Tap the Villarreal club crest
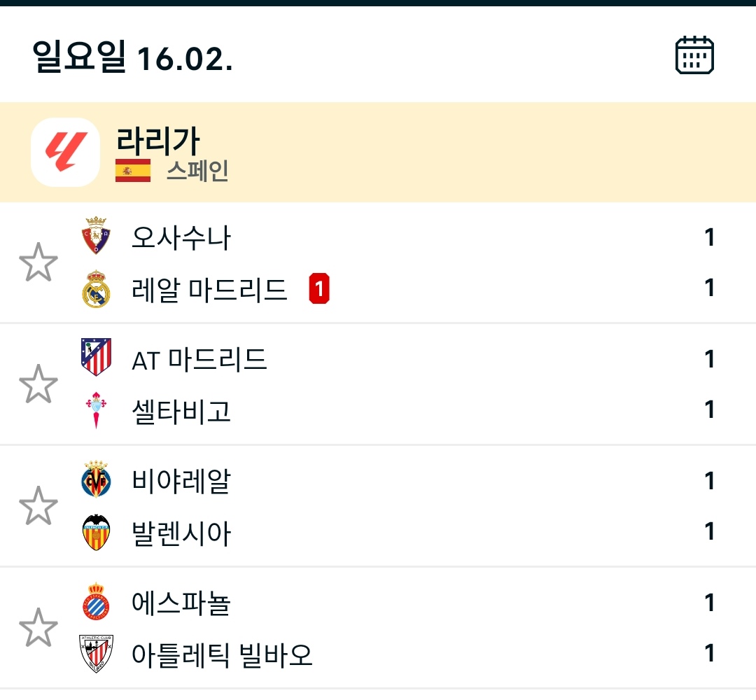The height and width of the screenshot is (700, 756). [x=96, y=479]
